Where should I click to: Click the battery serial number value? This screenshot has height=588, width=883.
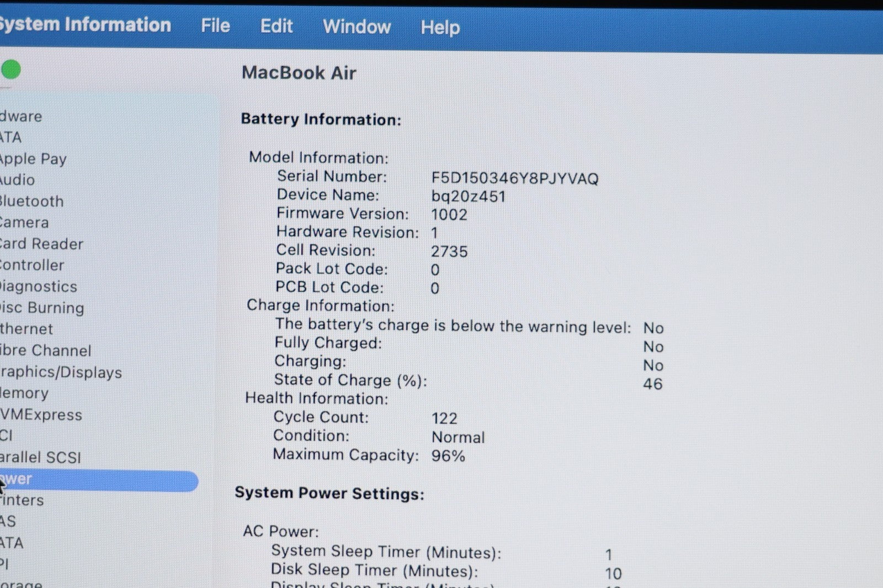tap(514, 178)
